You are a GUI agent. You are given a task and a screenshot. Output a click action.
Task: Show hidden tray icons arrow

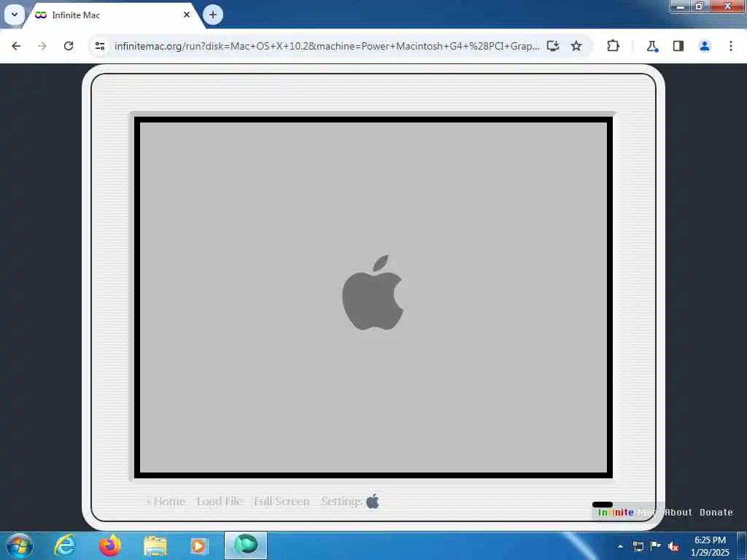tap(620, 546)
